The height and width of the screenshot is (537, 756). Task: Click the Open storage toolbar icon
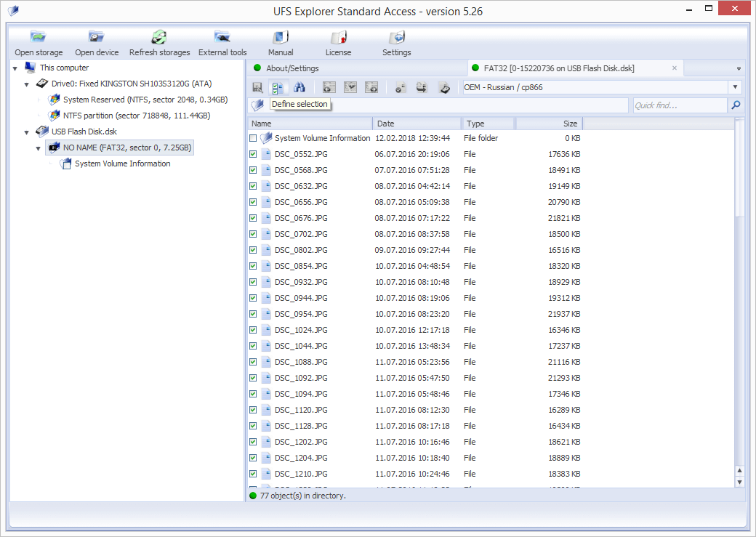[x=39, y=38]
